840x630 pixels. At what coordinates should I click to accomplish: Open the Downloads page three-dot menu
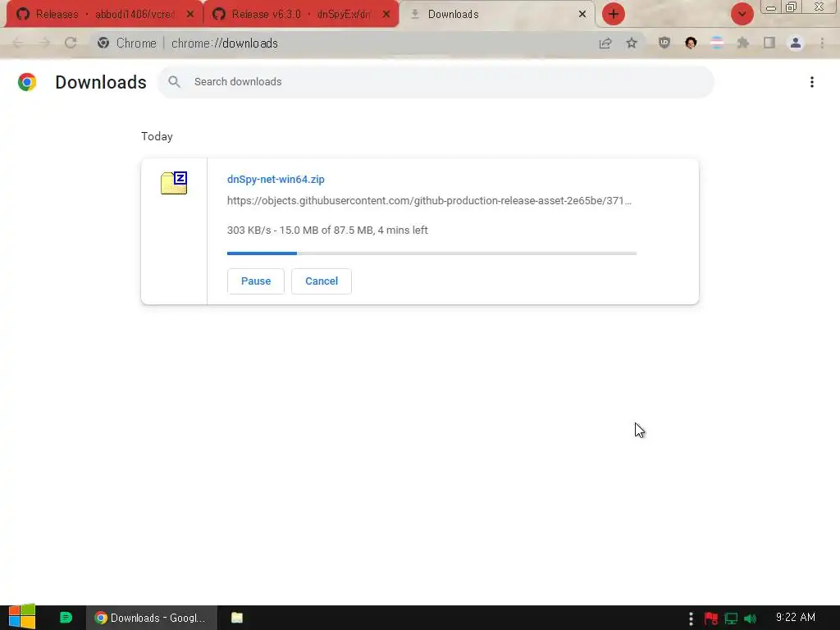[x=811, y=82]
